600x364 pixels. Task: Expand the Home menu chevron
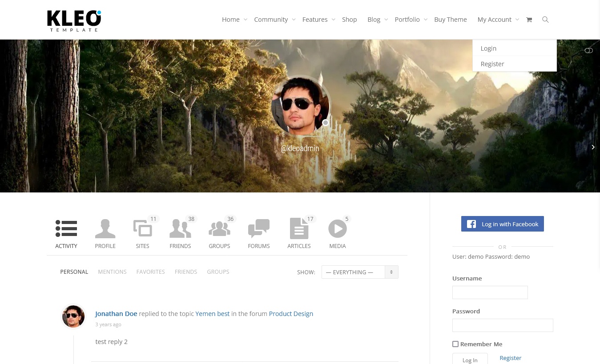point(245,20)
